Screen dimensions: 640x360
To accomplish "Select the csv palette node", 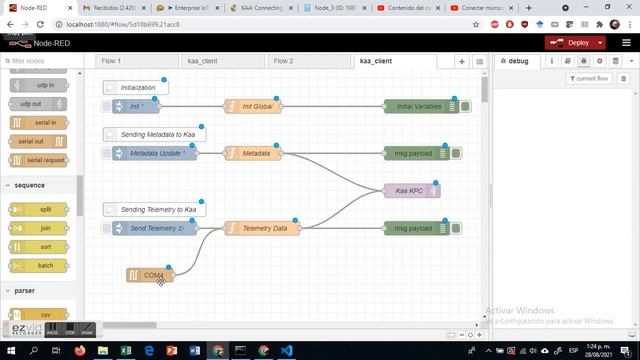I will click(38, 314).
